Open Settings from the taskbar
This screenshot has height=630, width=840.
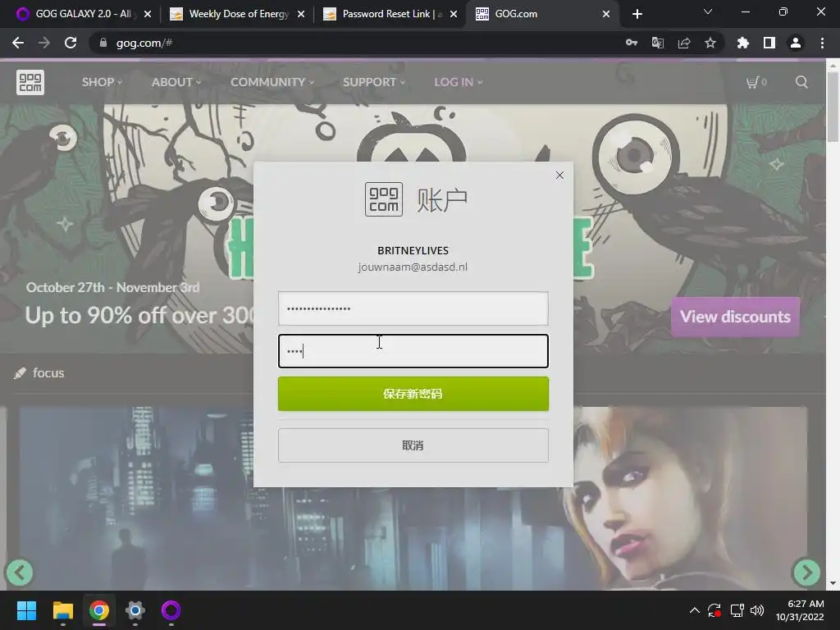(x=135, y=610)
